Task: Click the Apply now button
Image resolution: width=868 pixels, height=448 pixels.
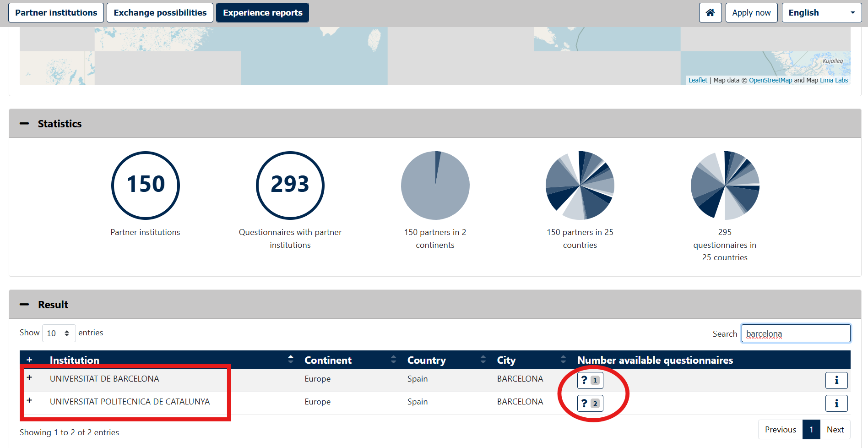Action: pos(751,12)
